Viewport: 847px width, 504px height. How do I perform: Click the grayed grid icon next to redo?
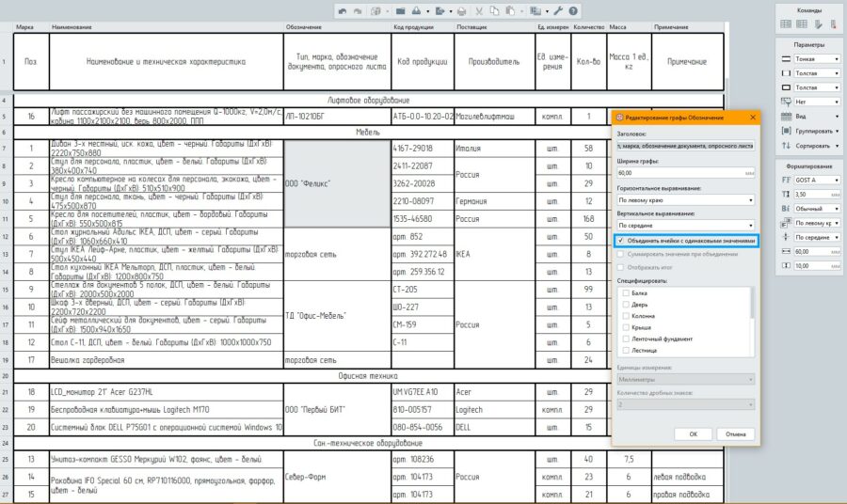click(x=376, y=10)
